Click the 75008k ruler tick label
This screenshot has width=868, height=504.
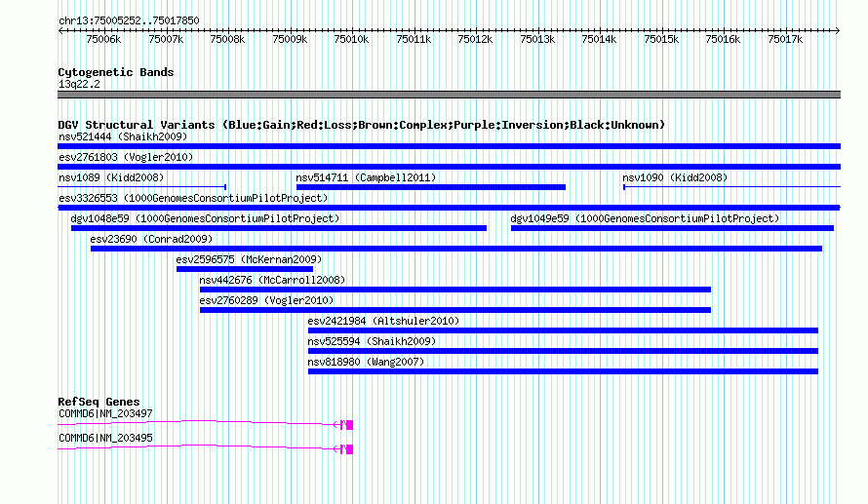tap(227, 39)
